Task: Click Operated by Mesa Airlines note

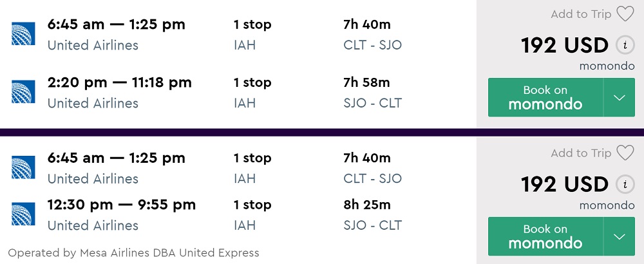Action: [133, 253]
